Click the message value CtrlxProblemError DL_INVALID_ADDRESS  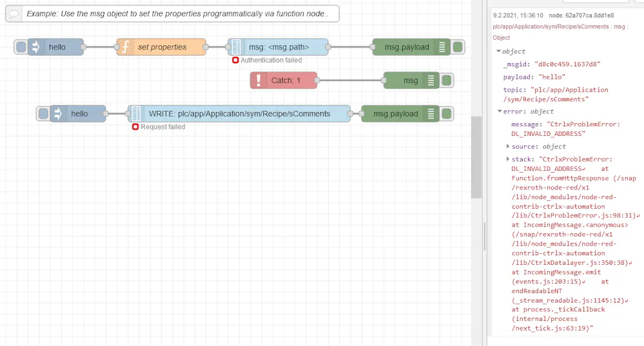[565, 129]
